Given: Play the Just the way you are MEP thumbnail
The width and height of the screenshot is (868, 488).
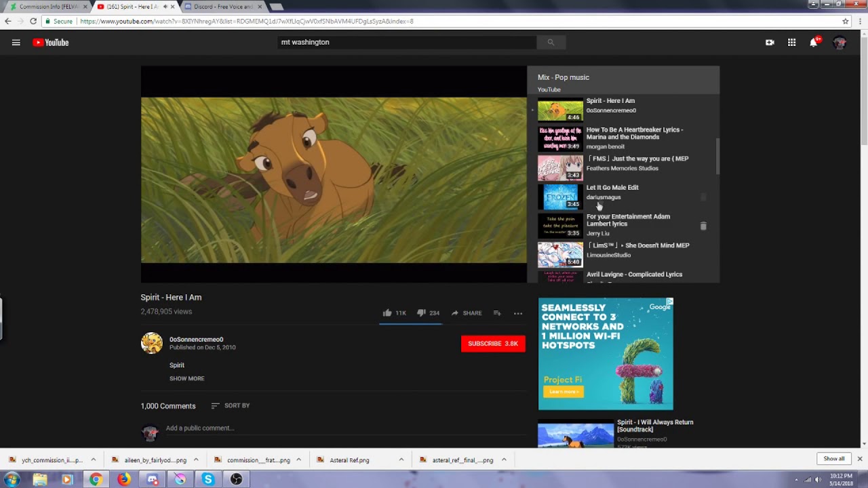Looking at the screenshot, I should (560, 168).
